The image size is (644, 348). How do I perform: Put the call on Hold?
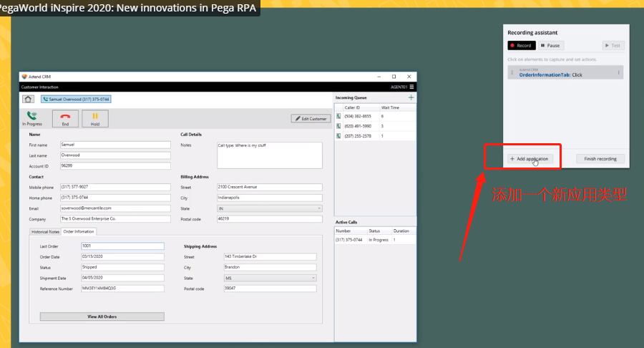tap(95, 118)
